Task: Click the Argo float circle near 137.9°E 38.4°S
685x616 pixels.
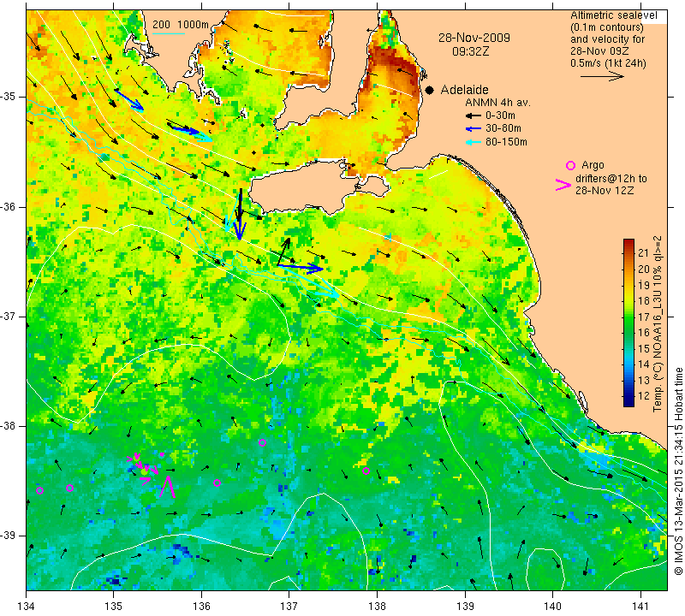Action: click(x=366, y=471)
